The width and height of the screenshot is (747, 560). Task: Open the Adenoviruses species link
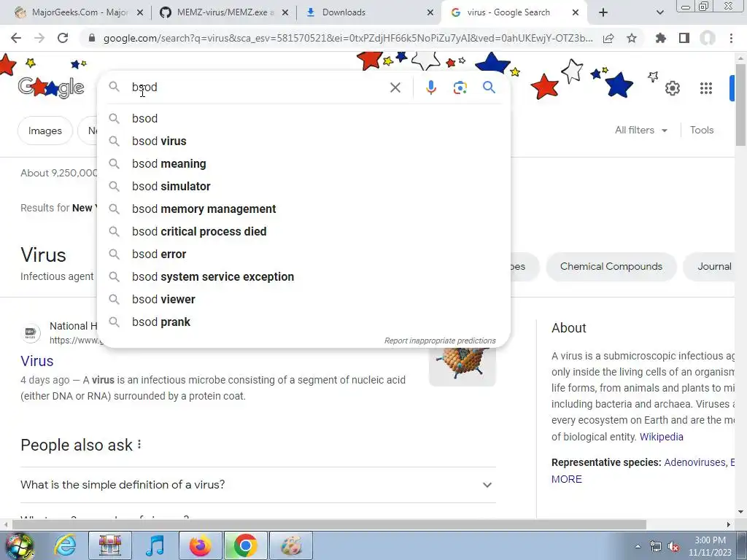[694, 462]
